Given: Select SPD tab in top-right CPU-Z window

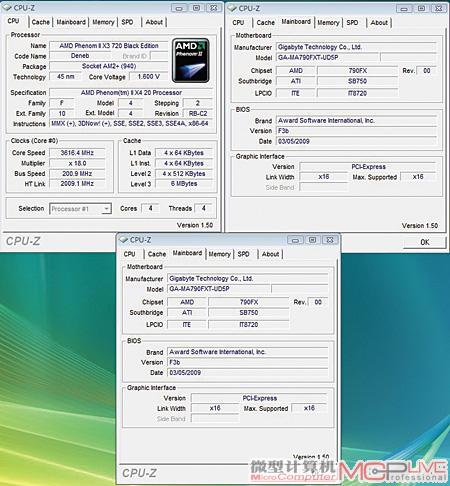Looking at the screenshot, I should 352,23.
